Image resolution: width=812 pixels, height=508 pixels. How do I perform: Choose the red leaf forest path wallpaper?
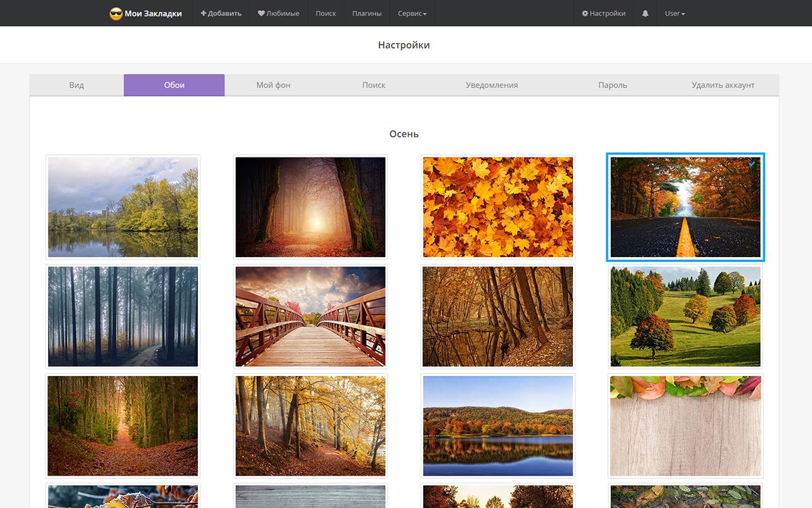123,426
